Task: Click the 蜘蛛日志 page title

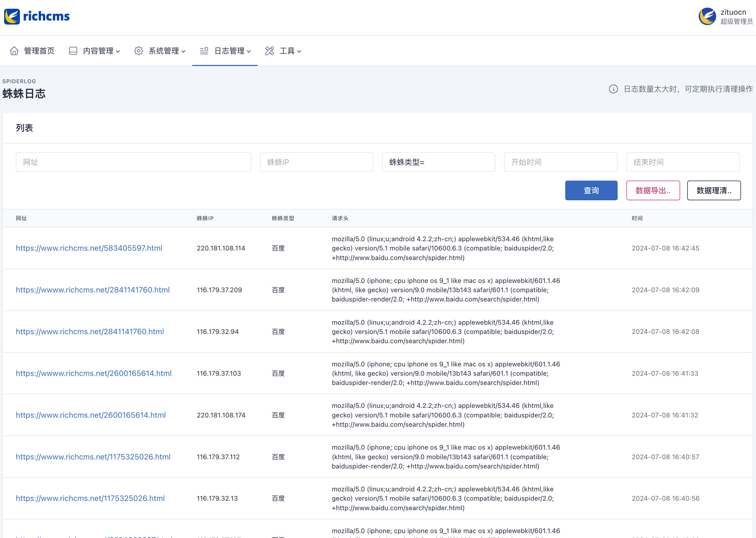Action: pyautogui.click(x=24, y=94)
